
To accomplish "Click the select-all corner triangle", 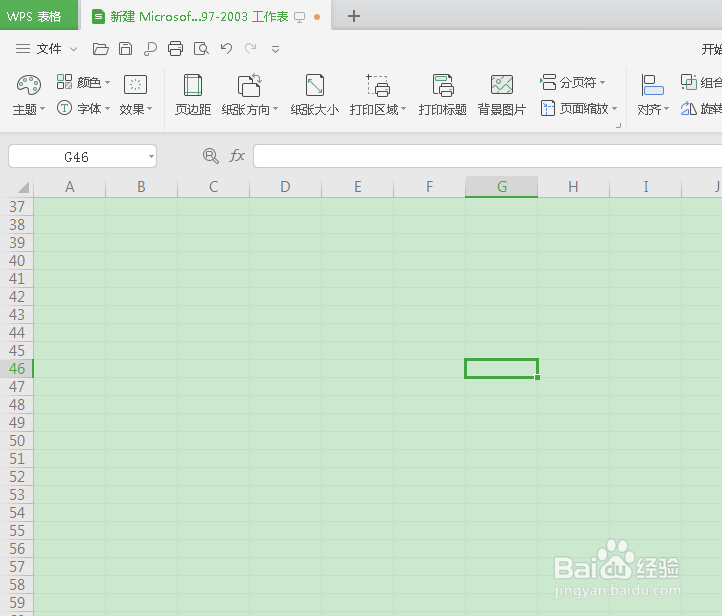I will click(x=23, y=187).
